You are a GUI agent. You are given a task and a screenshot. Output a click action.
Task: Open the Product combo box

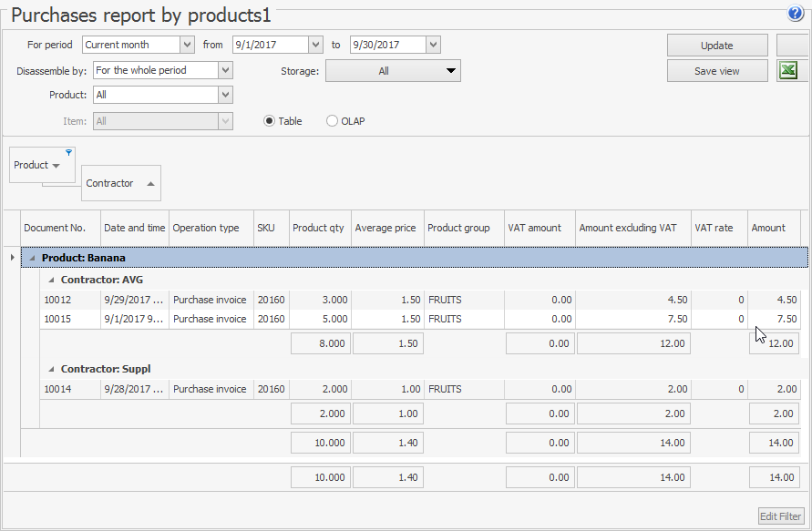[x=225, y=95]
